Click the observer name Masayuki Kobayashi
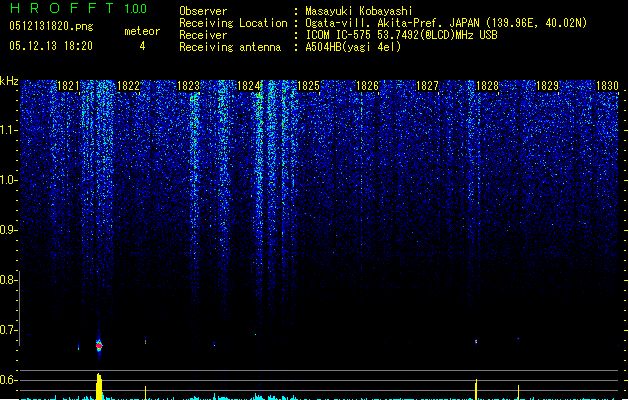629x400 pixels. [359, 11]
